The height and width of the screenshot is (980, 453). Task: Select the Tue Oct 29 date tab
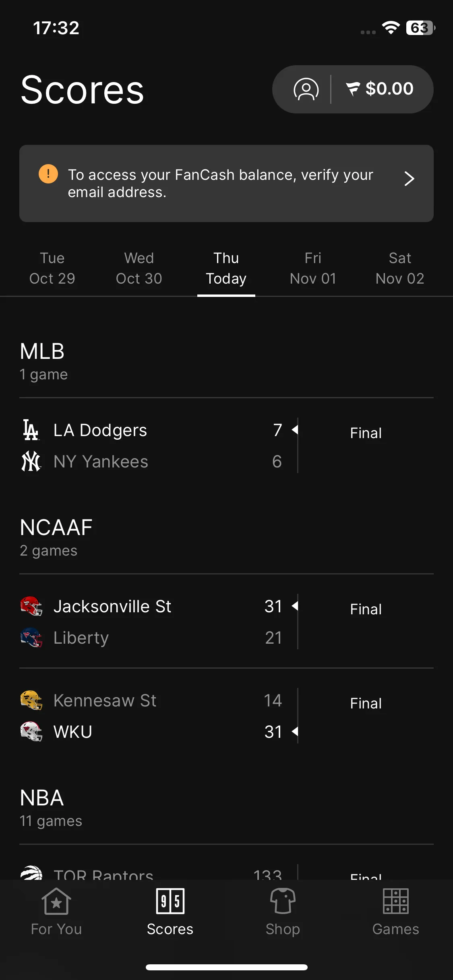pos(52,268)
